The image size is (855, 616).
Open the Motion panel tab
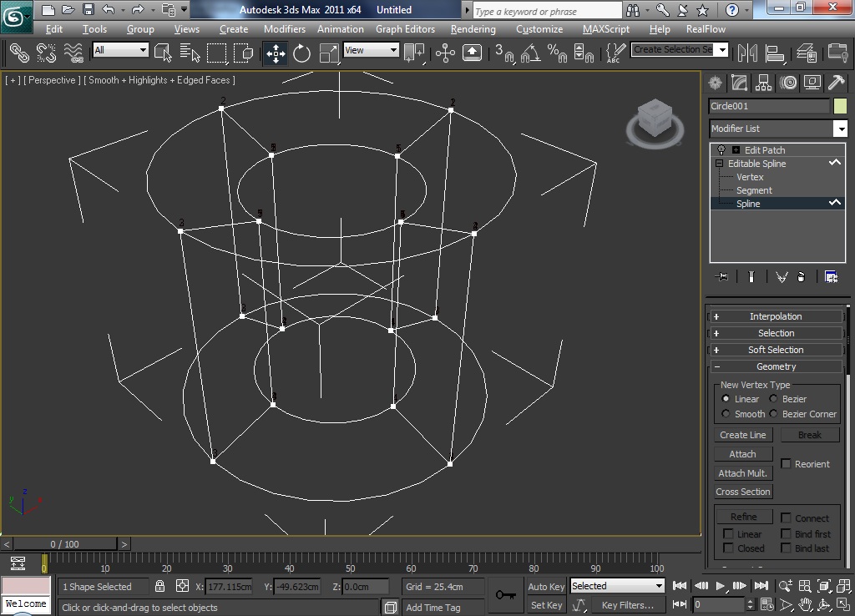tap(788, 83)
